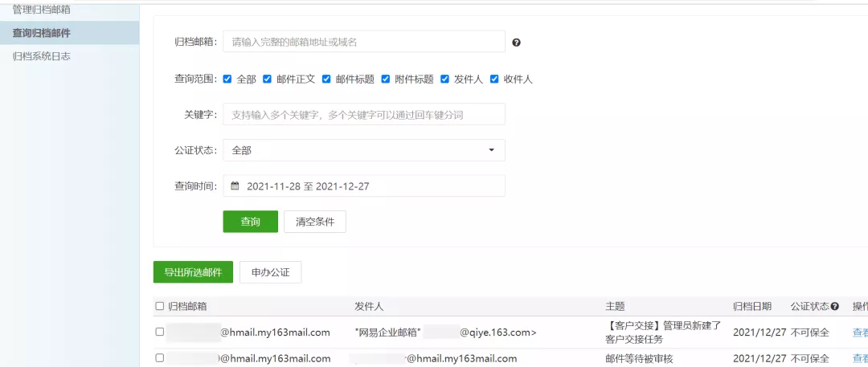Screen dimensions: 868x367
Task: Toggle the 收件人 scope checkbox
Action: click(x=494, y=80)
